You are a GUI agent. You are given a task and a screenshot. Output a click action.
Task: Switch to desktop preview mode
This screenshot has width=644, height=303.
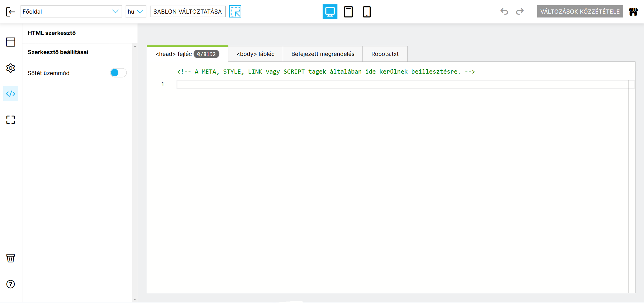coord(330,12)
